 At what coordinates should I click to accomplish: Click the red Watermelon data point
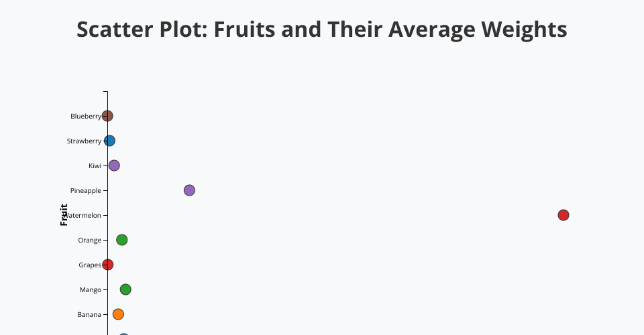[x=563, y=215]
